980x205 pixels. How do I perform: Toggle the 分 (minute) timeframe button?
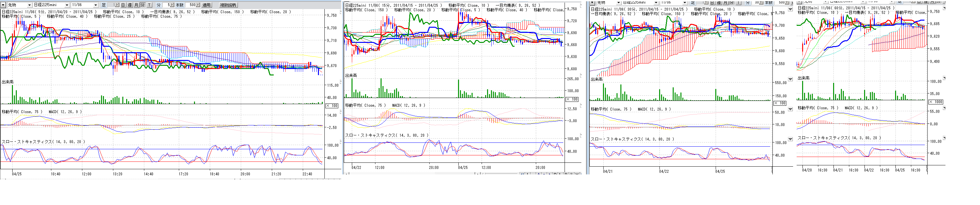(142, 5)
